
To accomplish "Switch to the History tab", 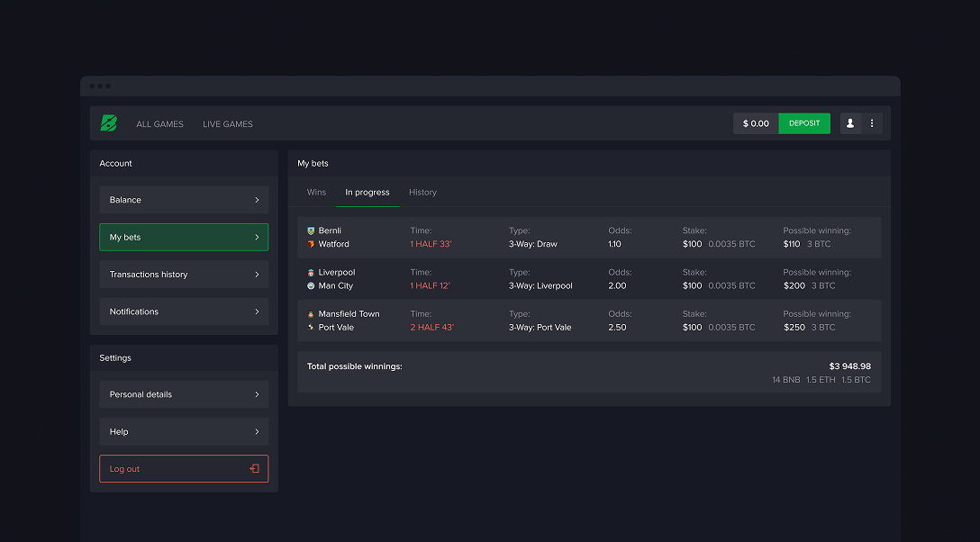I will point(422,192).
